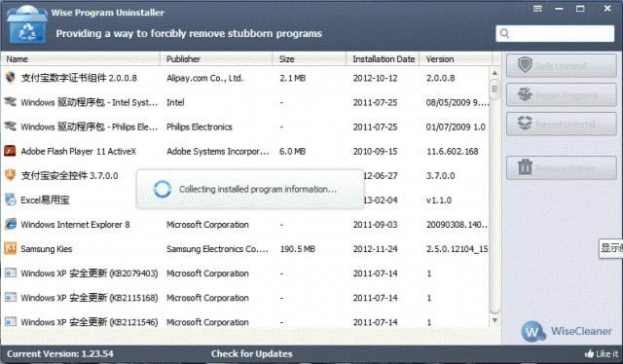
Task: Select the 支付宝安全控件 3.7.0.0 entry name
Action: click(69, 175)
